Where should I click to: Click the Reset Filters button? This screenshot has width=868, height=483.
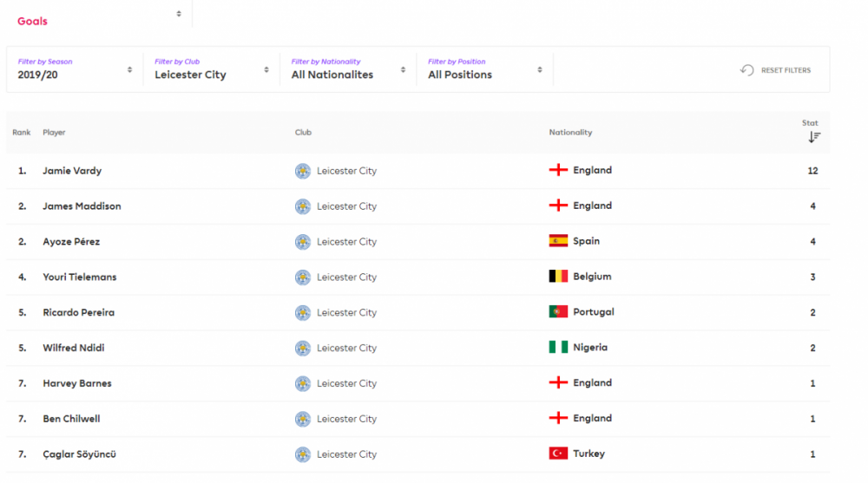point(775,70)
